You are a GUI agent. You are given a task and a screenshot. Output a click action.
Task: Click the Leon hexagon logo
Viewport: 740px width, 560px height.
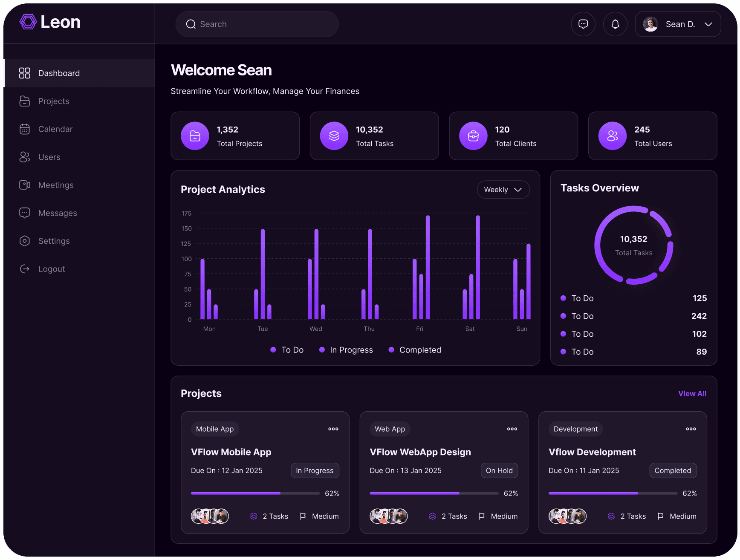pos(28,21)
